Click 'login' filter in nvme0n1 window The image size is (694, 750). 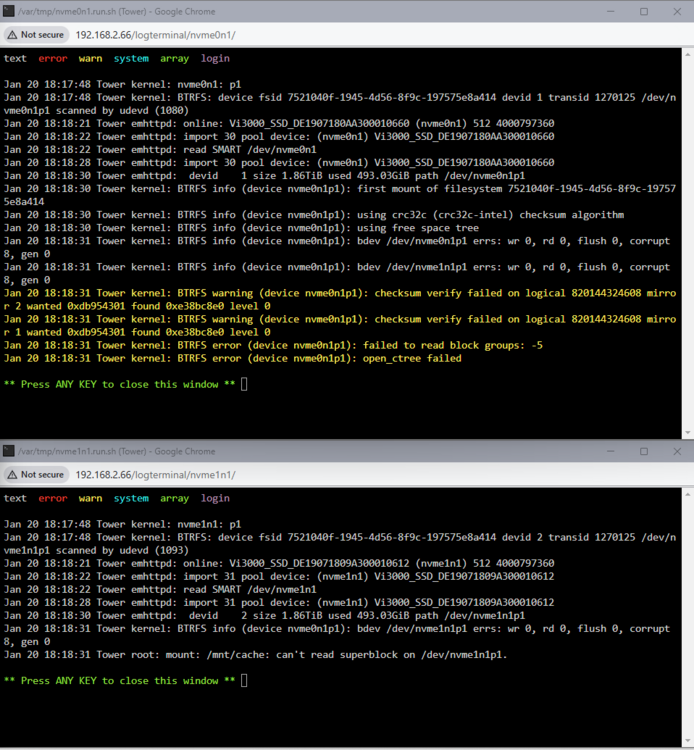(215, 58)
